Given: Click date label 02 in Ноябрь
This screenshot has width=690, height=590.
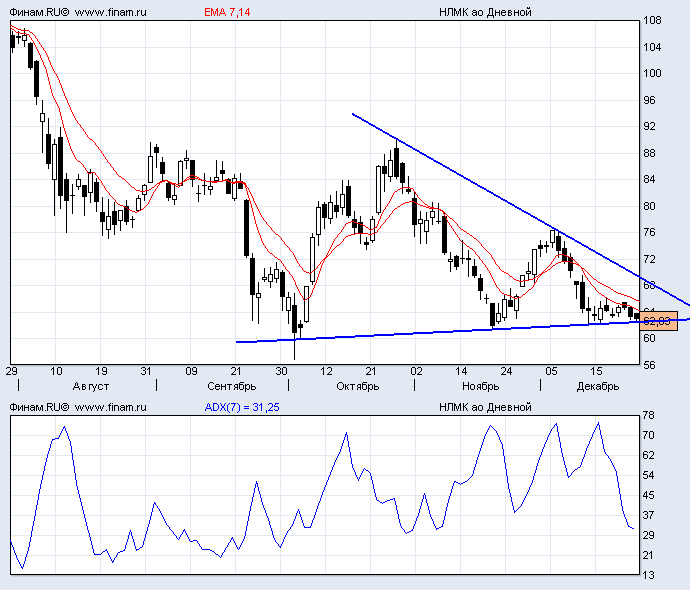Looking at the screenshot, I should [416, 371].
